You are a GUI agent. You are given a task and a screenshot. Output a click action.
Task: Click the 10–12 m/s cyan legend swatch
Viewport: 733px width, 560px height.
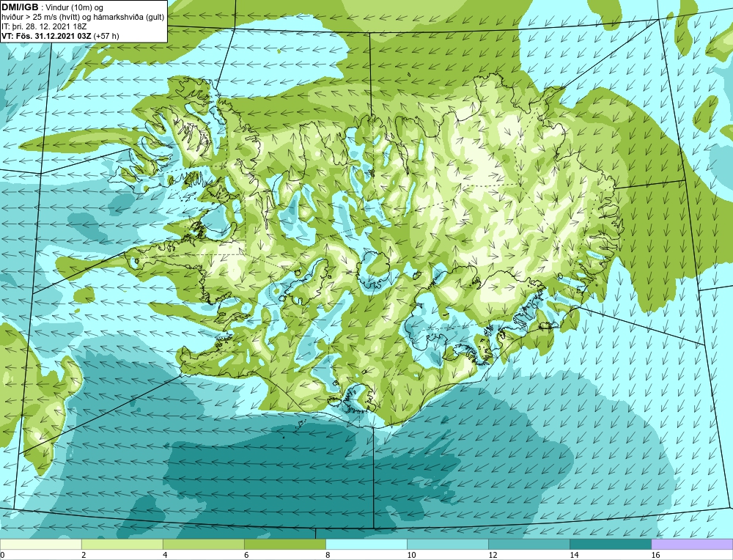447,544
